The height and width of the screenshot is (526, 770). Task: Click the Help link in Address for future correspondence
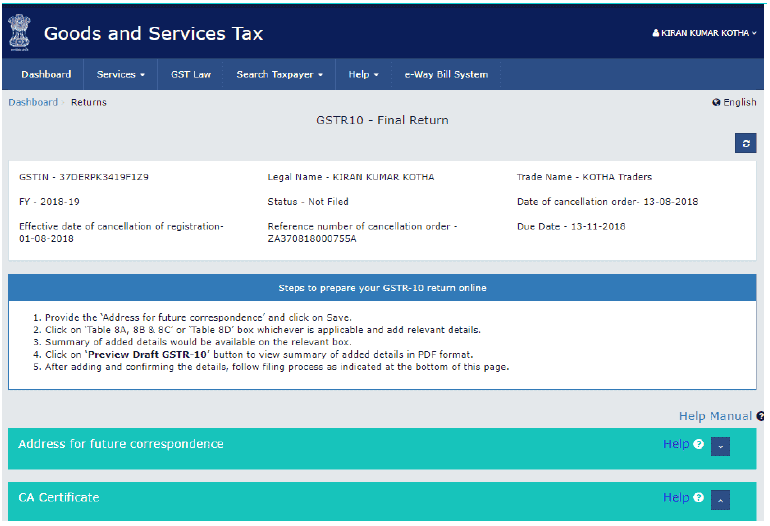pos(676,444)
